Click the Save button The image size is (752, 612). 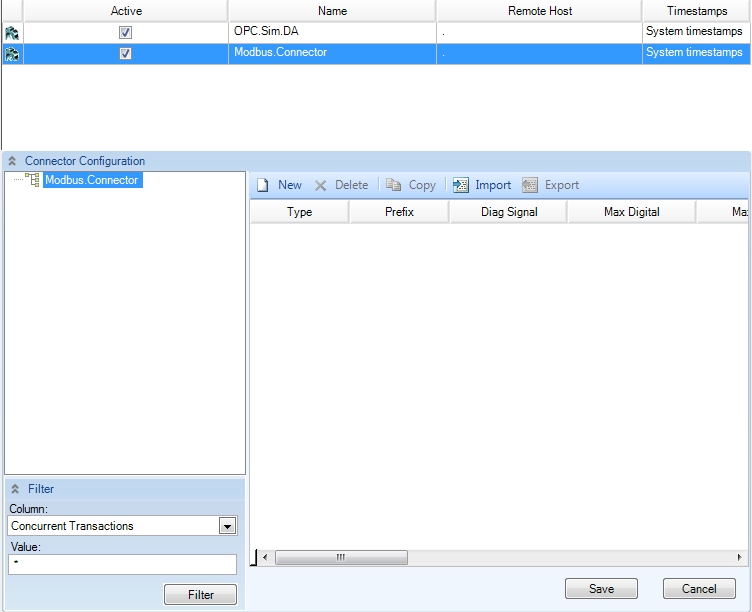pos(601,589)
